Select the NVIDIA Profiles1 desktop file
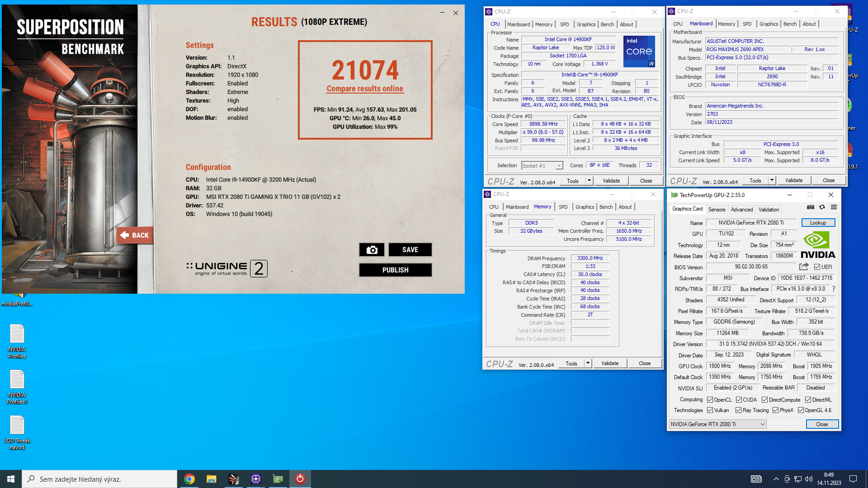Screen dimensions: 868x488 (17, 387)
